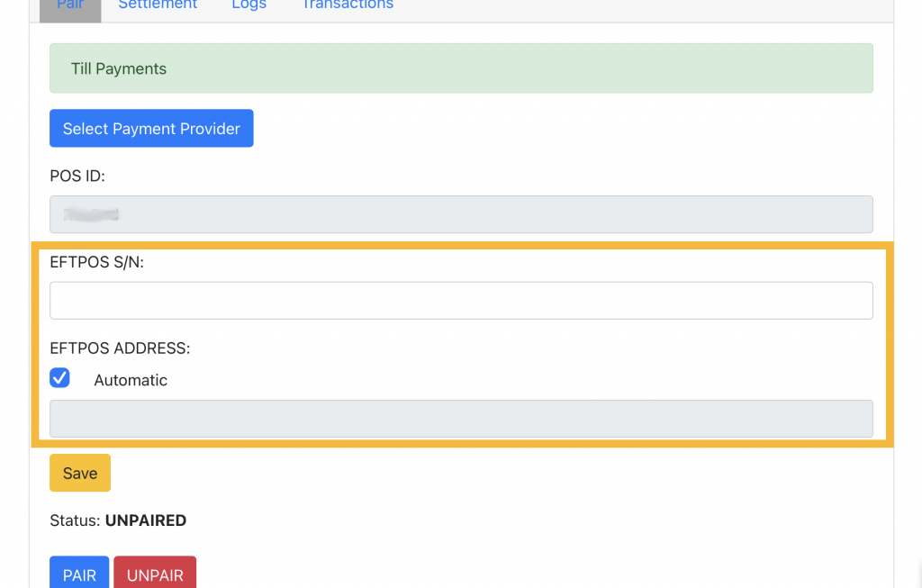Click the EFTPOS ADDRESS label
922x588 pixels.
(x=120, y=348)
